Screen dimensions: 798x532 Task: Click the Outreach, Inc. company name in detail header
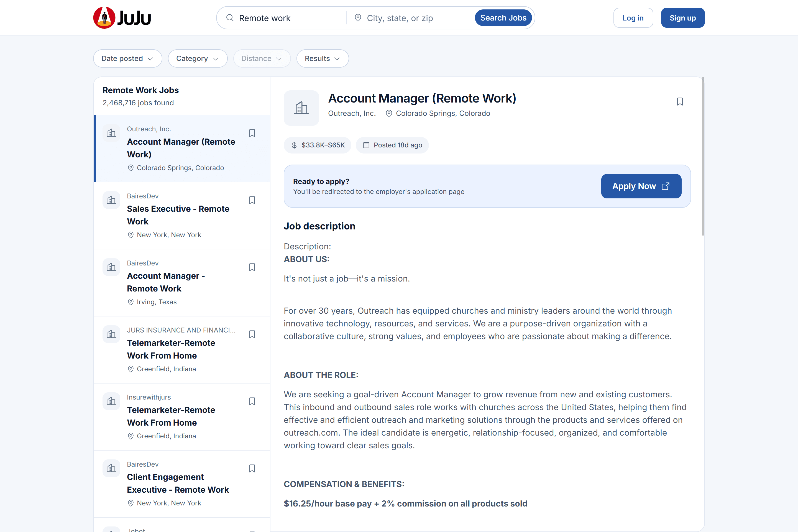coord(352,113)
